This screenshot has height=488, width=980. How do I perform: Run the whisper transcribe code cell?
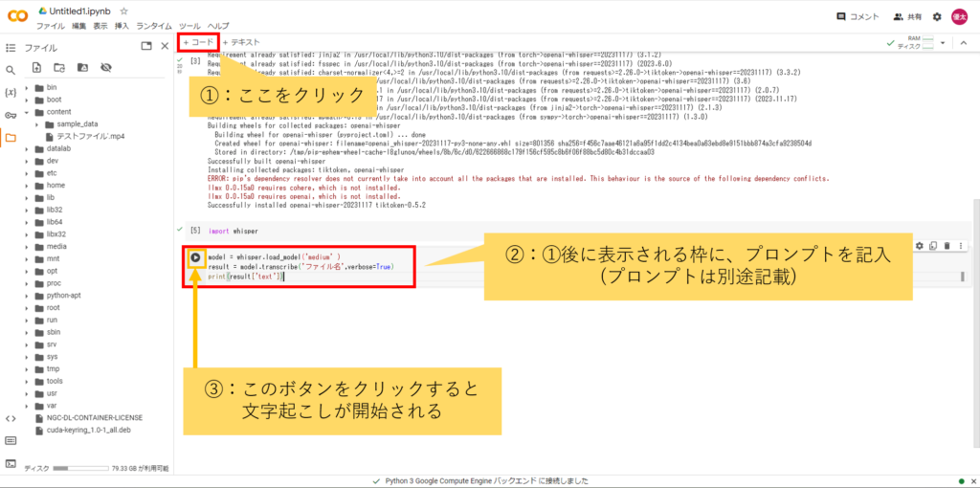(x=195, y=257)
